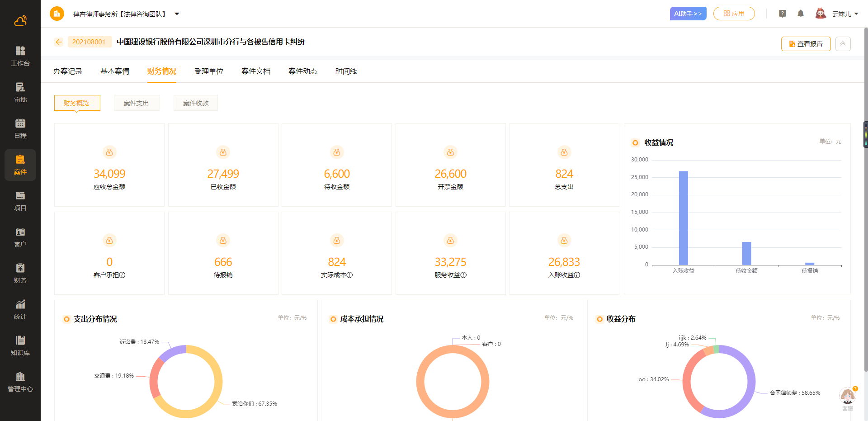Image resolution: width=868 pixels, height=421 pixels.
Task: Click the AI助手 button
Action: click(688, 14)
